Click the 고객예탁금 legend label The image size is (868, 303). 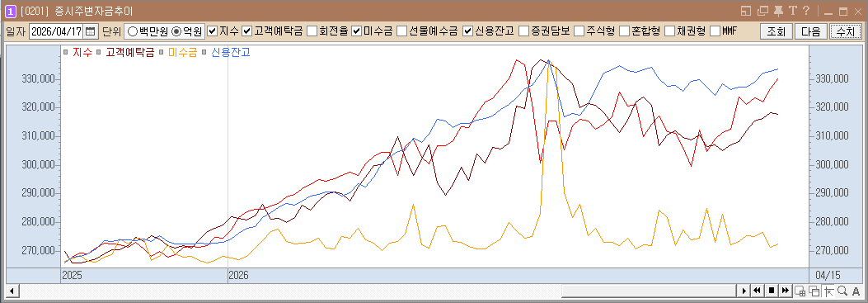[130, 53]
